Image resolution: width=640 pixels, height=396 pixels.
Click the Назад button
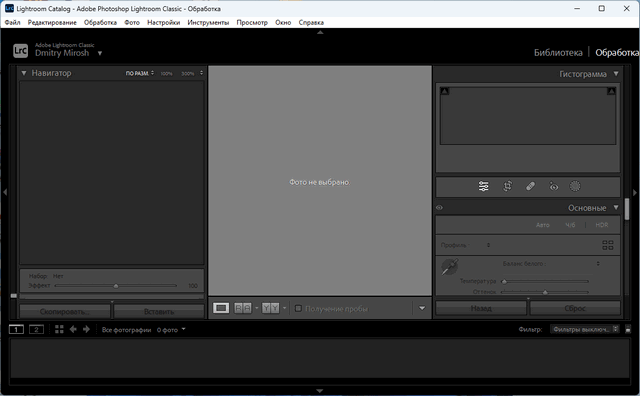pos(481,308)
